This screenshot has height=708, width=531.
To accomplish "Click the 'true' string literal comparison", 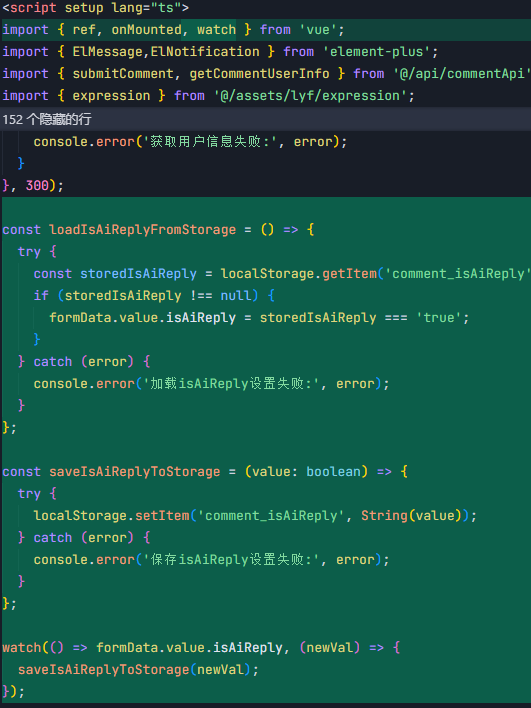I will click(439, 317).
